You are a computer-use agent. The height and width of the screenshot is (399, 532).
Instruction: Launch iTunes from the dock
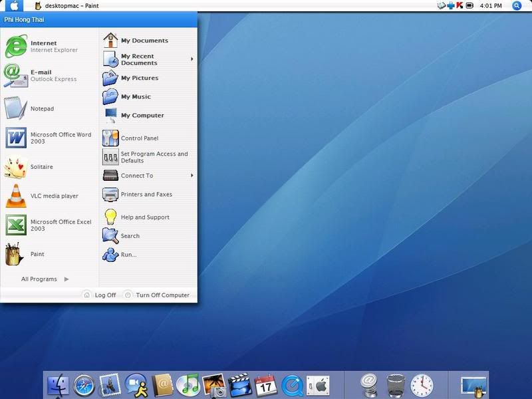(x=187, y=384)
